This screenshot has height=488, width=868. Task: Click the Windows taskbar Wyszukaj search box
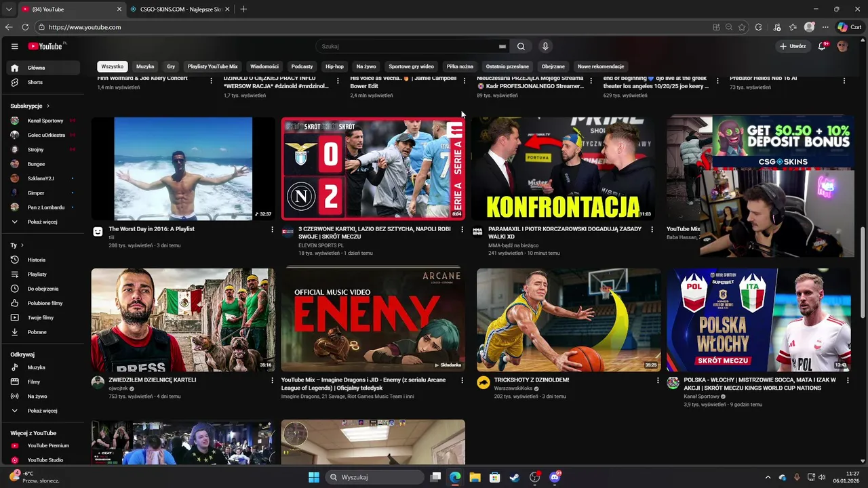pos(374,477)
